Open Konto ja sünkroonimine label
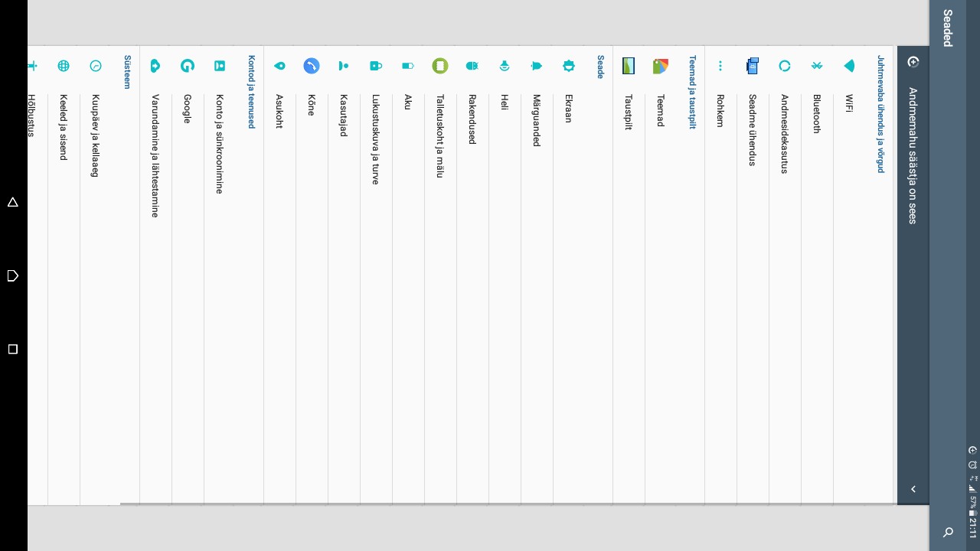Viewport: 980px width, 551px height. pos(220,144)
